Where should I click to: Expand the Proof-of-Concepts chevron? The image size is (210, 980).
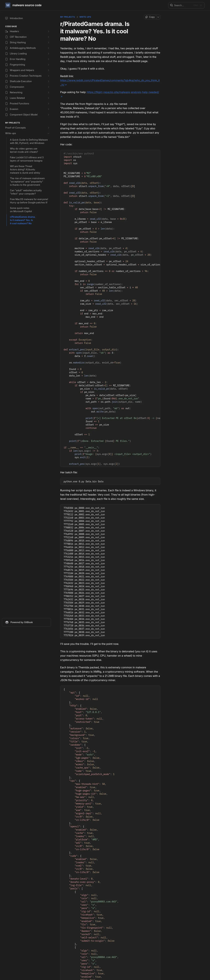(x=48, y=128)
